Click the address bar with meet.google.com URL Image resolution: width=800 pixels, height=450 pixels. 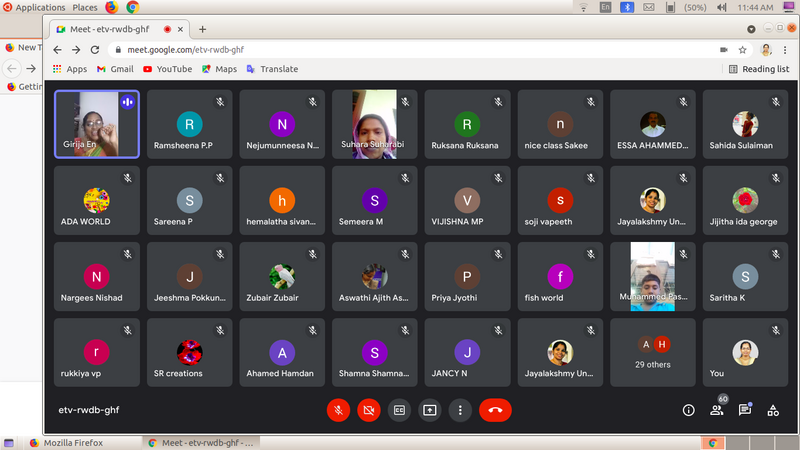400,49
